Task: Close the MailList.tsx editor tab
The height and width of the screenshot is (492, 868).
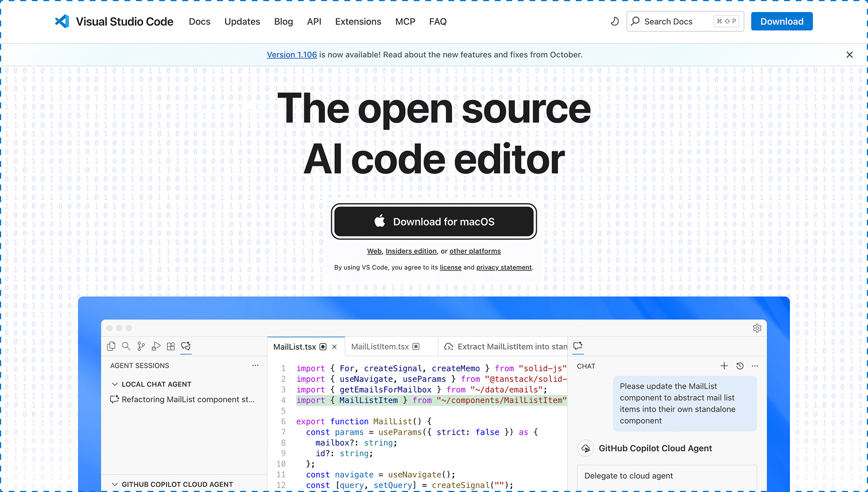Action: pyautogui.click(x=335, y=347)
